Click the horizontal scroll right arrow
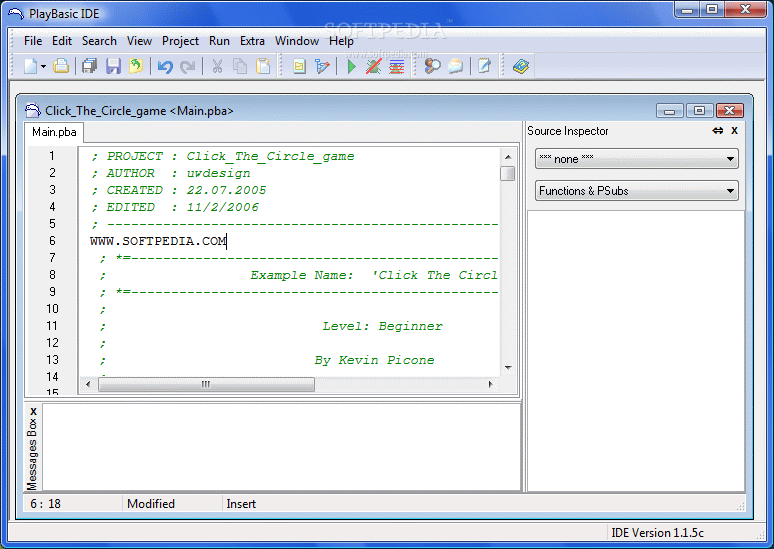The width and height of the screenshot is (774, 549). (490, 384)
